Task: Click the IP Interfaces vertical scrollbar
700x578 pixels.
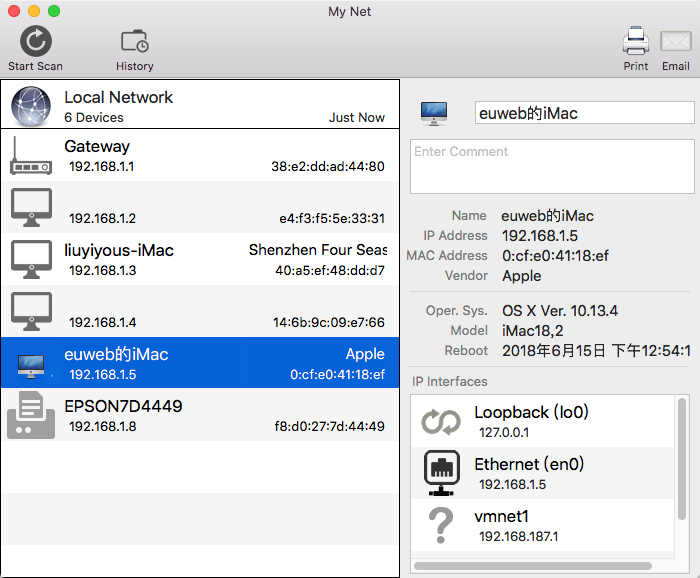Action: tap(681, 459)
